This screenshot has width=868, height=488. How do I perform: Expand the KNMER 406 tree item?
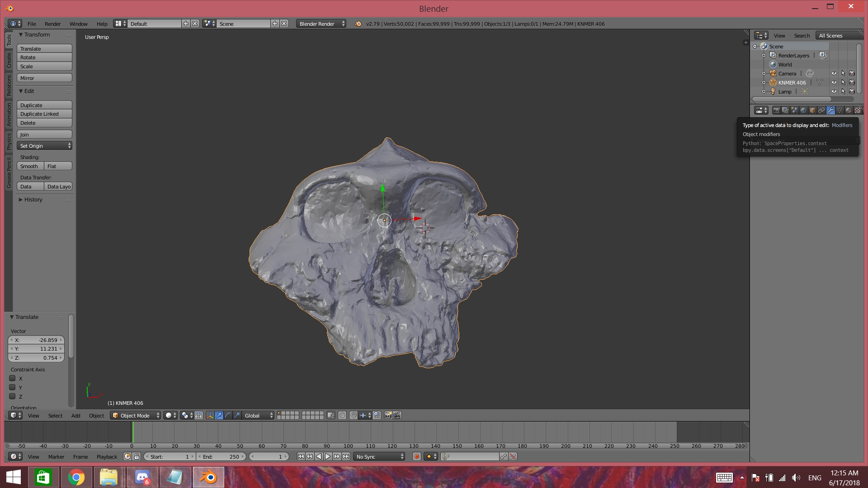pos(764,82)
